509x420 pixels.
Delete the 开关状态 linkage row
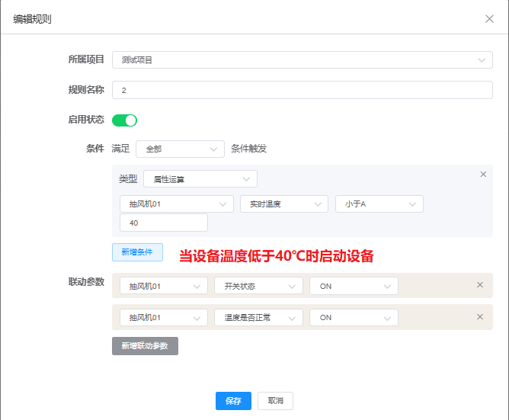pyautogui.click(x=480, y=285)
